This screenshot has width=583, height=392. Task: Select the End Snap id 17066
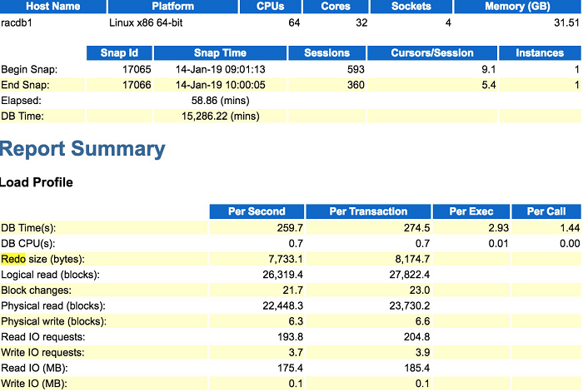coord(137,85)
